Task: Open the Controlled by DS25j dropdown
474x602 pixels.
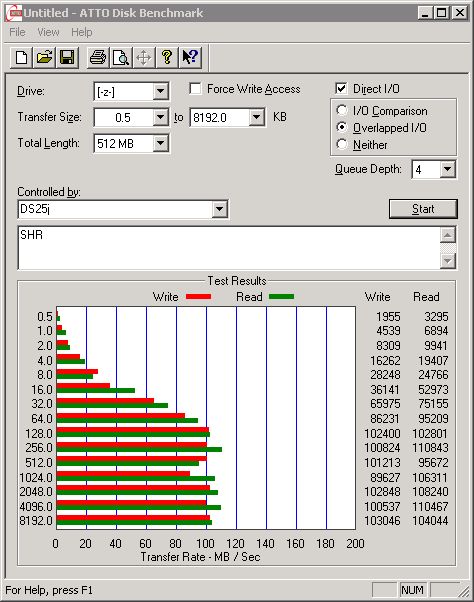Action: coord(220,209)
